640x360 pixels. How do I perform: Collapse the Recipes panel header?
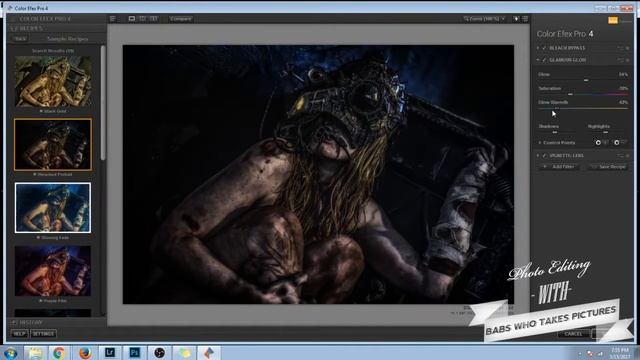[x=27, y=29]
